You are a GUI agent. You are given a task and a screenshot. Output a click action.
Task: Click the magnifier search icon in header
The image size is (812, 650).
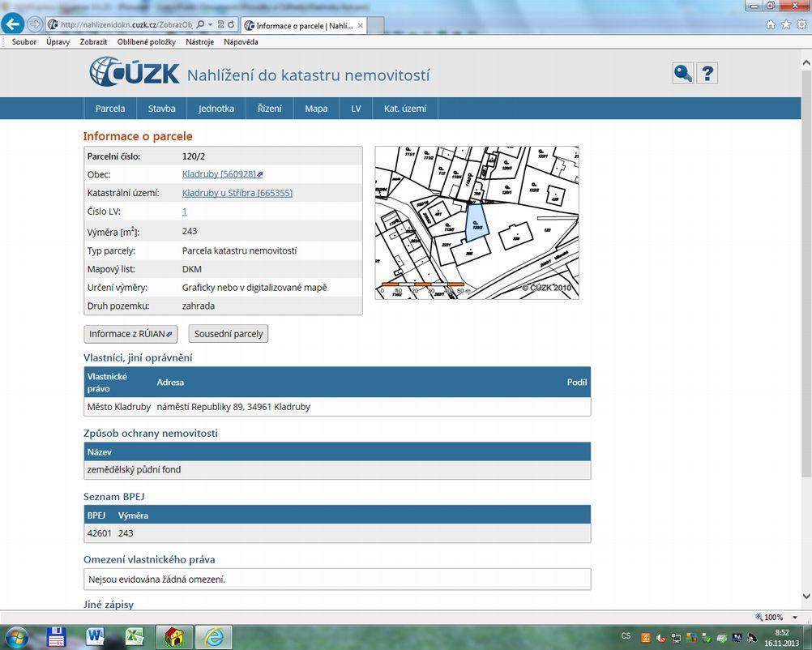click(x=682, y=73)
